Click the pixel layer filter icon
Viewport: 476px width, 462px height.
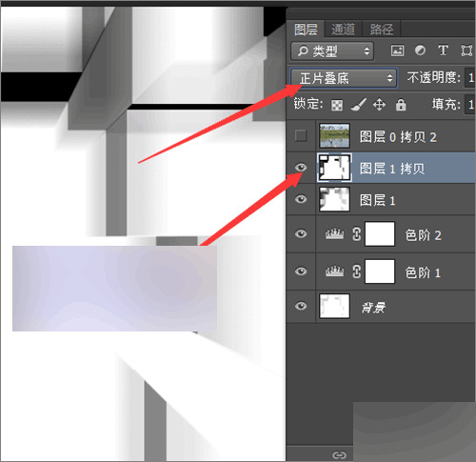(397, 50)
